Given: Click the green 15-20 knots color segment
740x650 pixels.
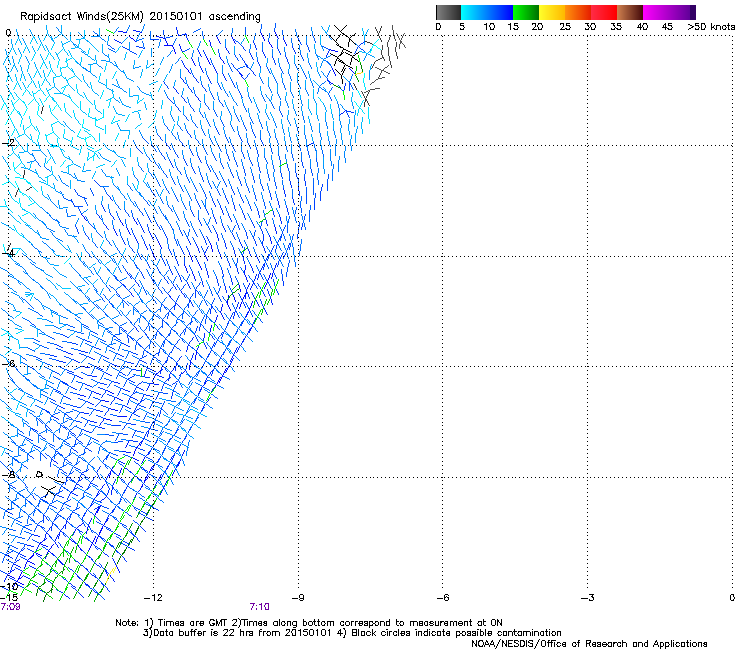Looking at the screenshot, I should click(526, 12).
